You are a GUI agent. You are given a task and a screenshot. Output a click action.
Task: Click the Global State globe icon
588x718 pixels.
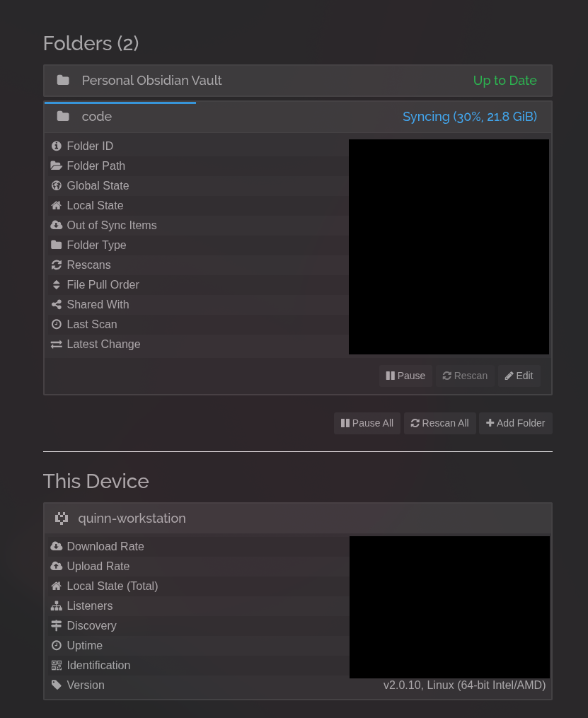57,185
